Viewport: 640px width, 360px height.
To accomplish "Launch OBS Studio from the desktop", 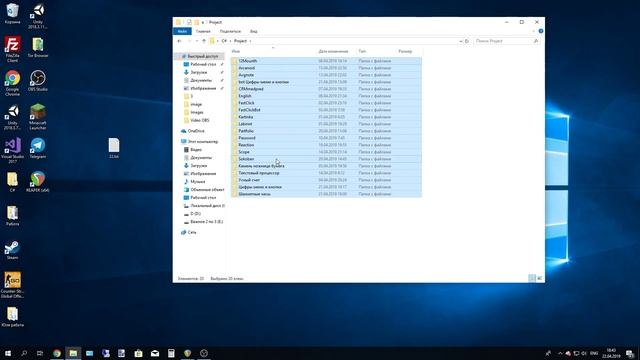I will tap(38, 80).
